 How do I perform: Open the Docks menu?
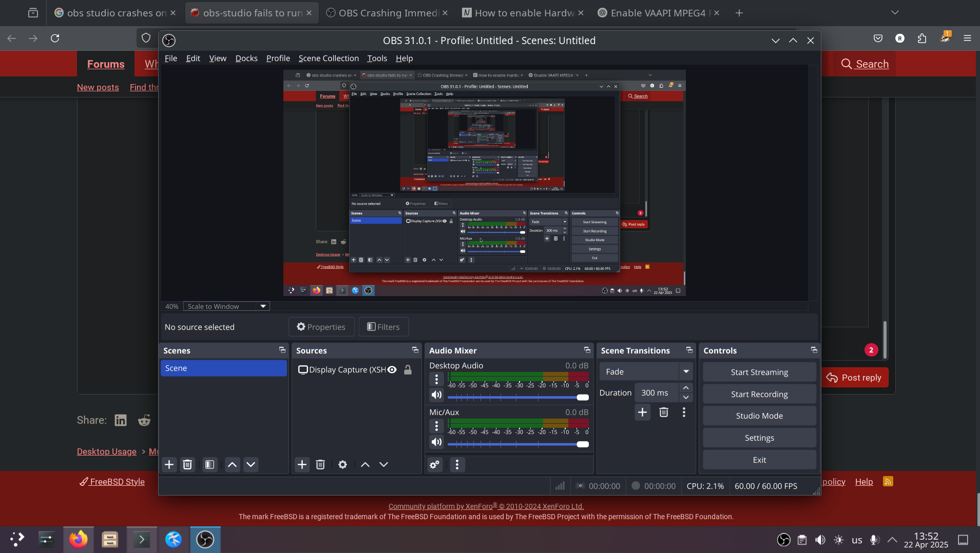(246, 58)
